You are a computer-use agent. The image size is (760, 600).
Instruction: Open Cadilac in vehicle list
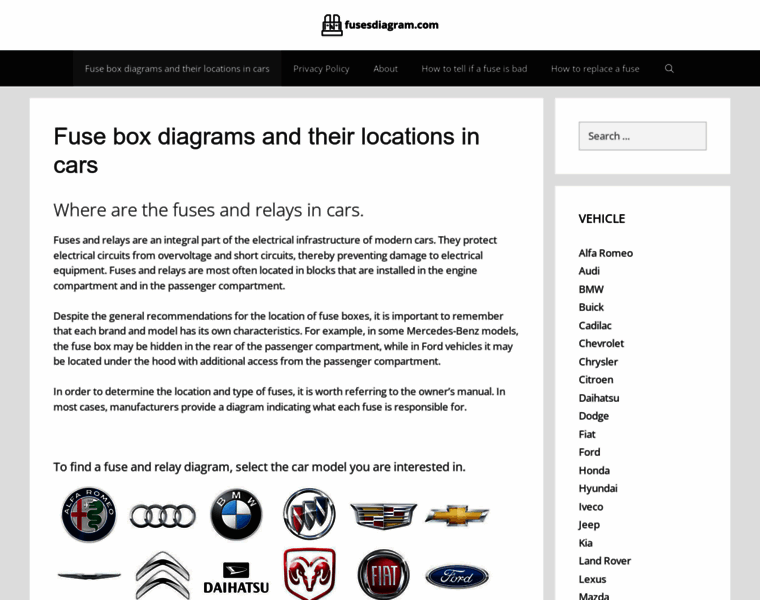595,326
